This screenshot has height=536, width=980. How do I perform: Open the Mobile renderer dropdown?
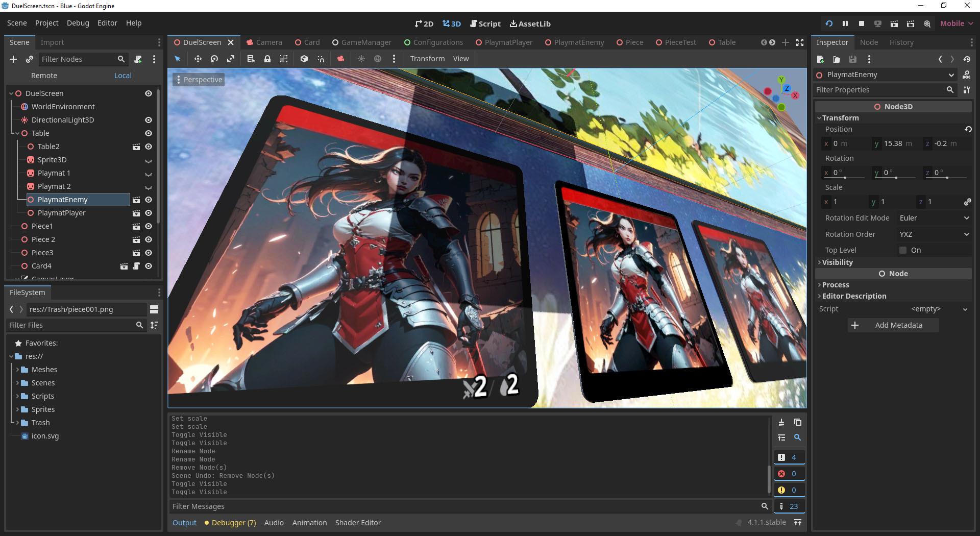coord(957,23)
